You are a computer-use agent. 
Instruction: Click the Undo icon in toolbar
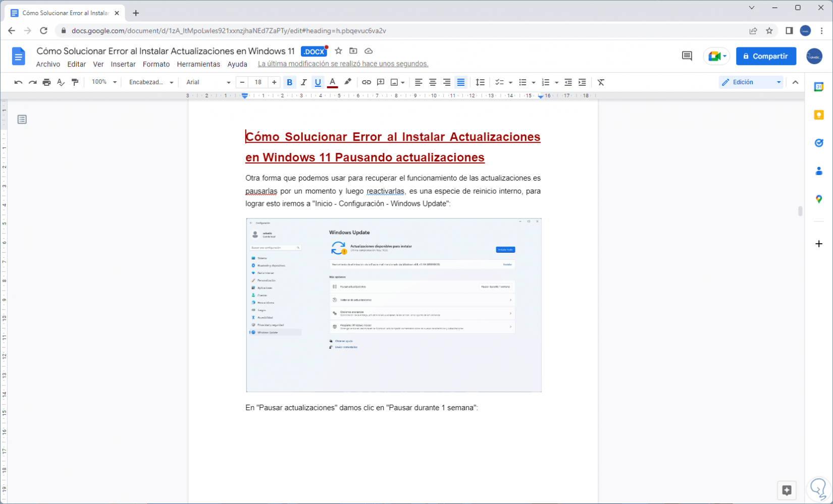click(x=18, y=82)
